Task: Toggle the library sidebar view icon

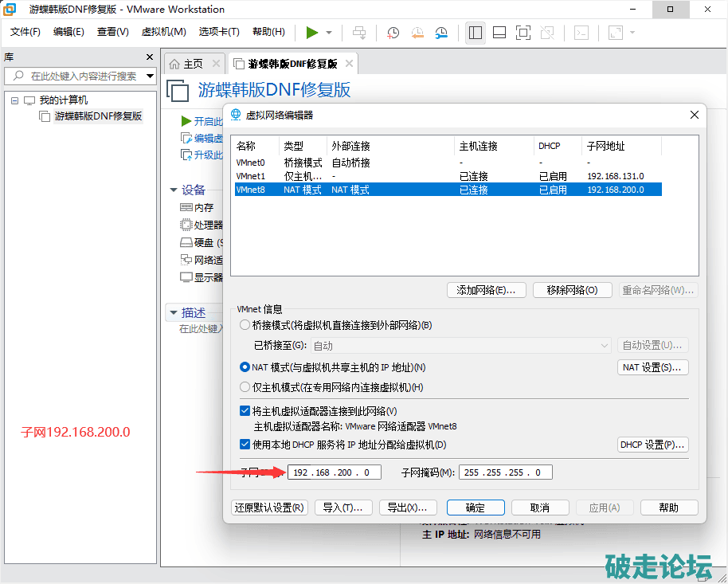Action: (476, 33)
